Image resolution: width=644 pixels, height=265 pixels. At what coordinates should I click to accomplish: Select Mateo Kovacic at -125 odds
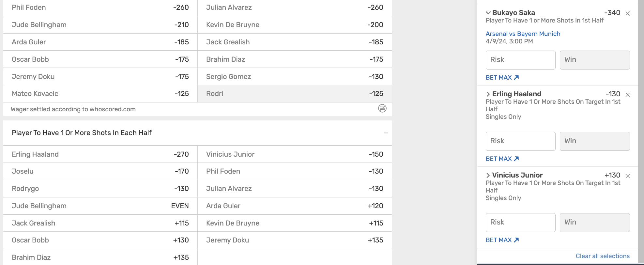point(100,94)
